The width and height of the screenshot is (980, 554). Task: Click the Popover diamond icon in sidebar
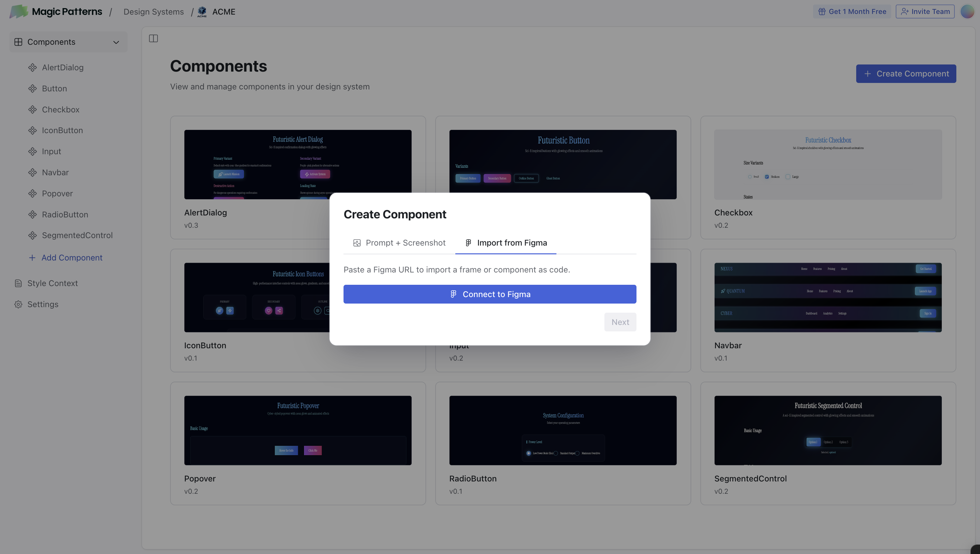pos(32,193)
